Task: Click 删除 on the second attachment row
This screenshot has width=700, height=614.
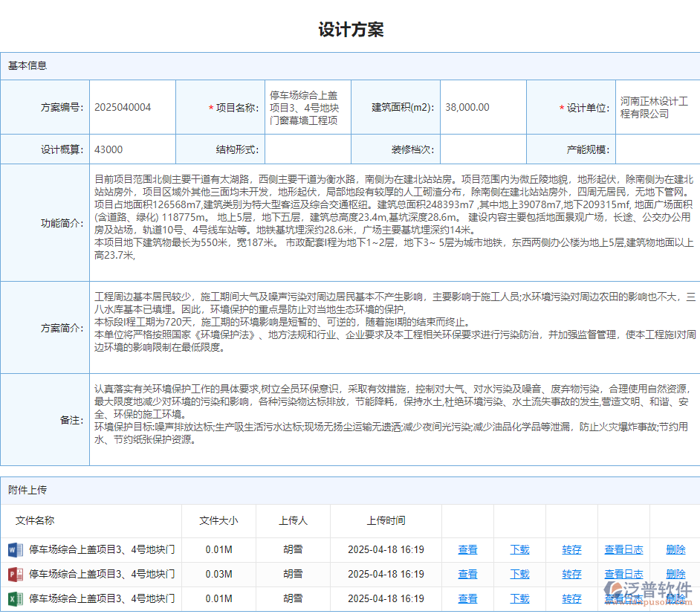Action: [675, 575]
